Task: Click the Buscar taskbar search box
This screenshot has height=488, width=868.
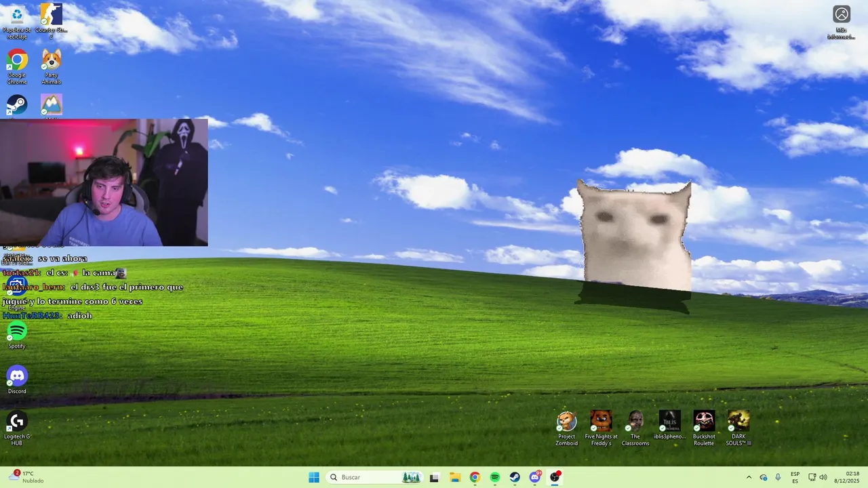Action: click(375, 477)
